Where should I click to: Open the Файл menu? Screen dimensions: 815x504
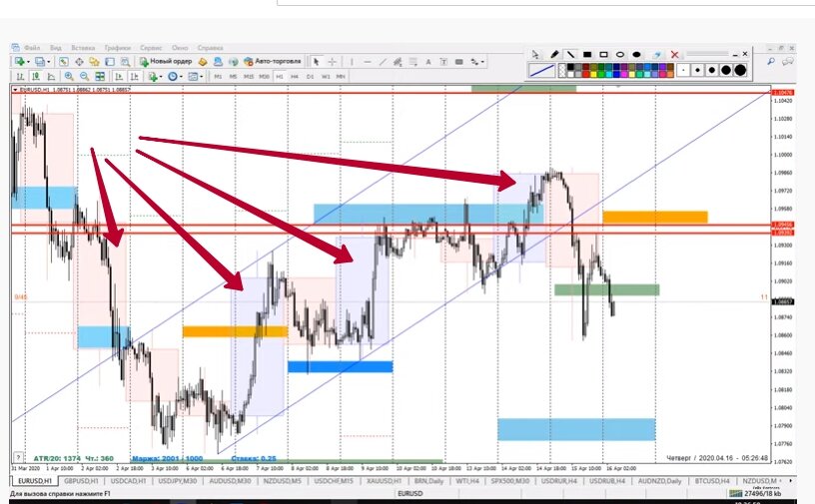point(32,48)
